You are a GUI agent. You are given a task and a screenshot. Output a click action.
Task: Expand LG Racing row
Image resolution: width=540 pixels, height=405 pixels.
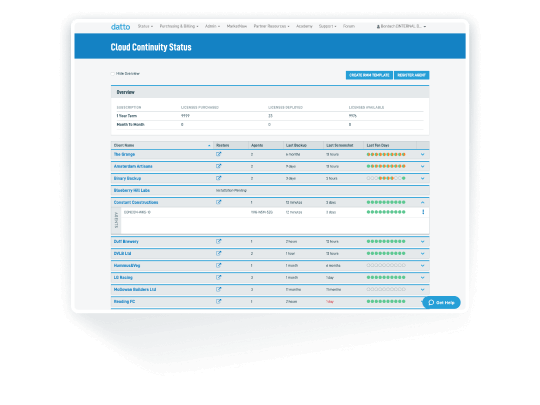pyautogui.click(x=423, y=278)
